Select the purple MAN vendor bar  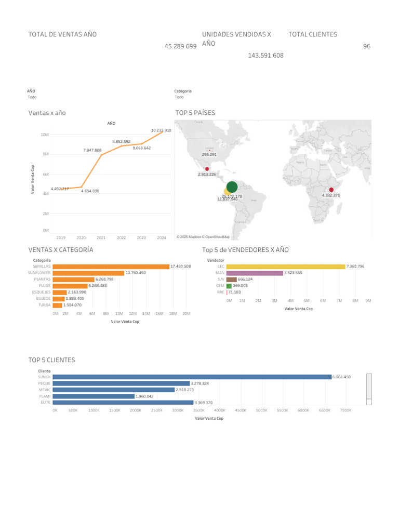(x=255, y=273)
